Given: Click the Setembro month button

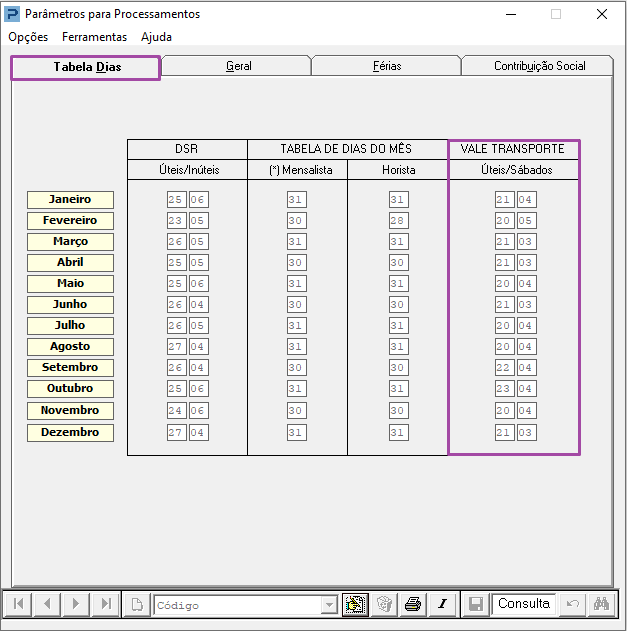Looking at the screenshot, I should [70, 367].
